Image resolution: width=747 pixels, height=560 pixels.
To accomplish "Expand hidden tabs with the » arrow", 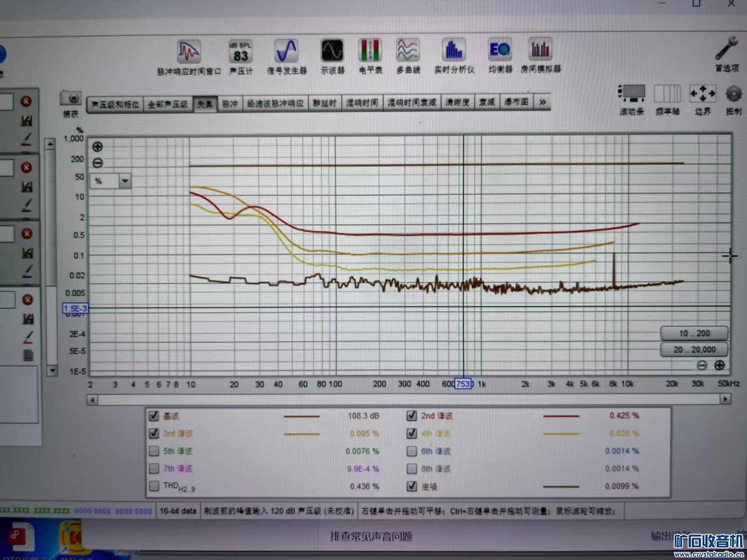I will click(542, 102).
